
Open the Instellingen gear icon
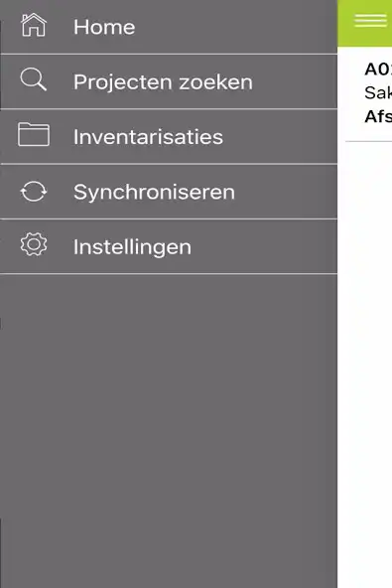click(x=34, y=244)
